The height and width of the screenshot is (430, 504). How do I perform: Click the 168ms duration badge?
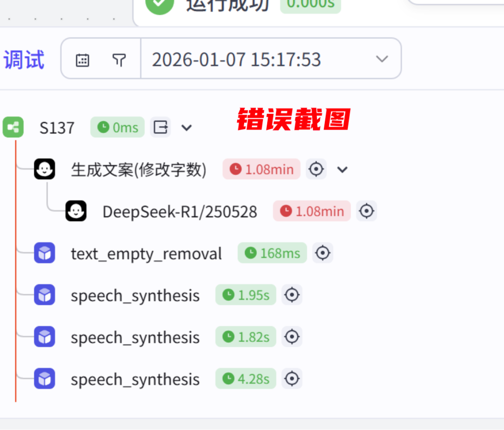point(272,253)
